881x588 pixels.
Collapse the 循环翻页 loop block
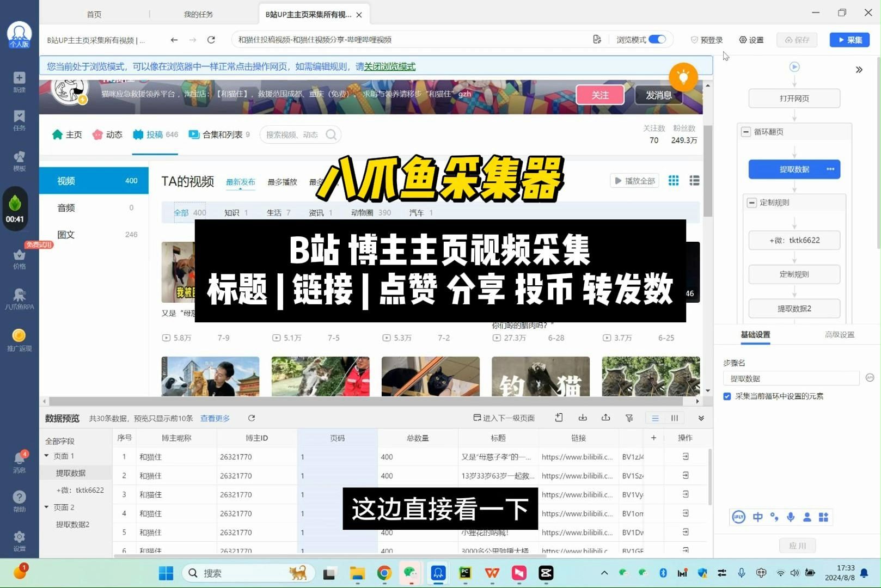click(x=746, y=132)
